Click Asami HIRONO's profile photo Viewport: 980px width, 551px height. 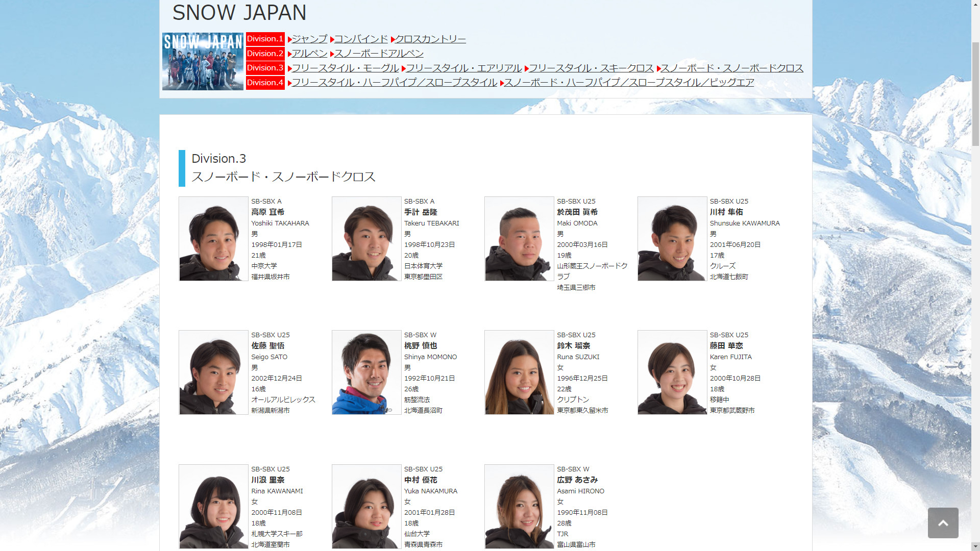[519, 507]
